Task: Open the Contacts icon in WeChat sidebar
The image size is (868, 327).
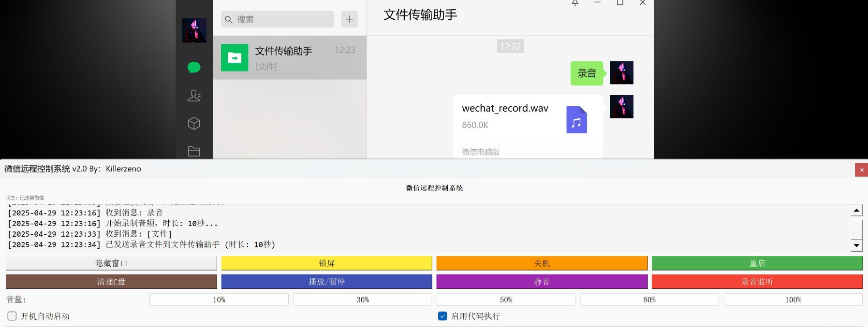Action: pos(194,96)
